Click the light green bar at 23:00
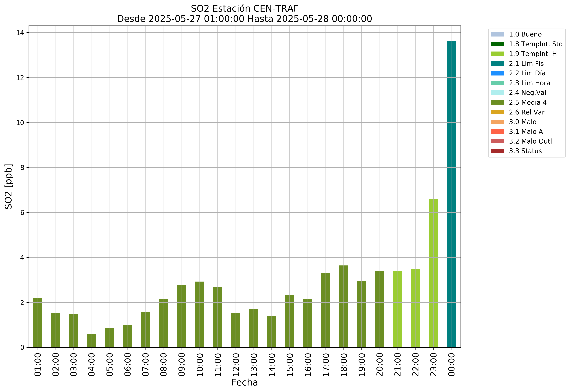The height and width of the screenshot is (392, 570). 434,273
